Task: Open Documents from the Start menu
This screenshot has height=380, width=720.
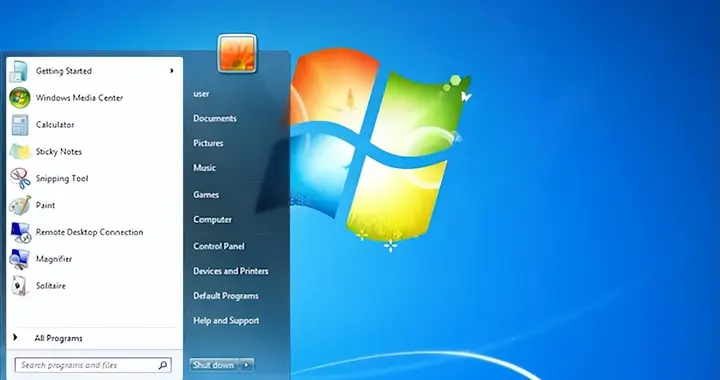Action: point(215,118)
